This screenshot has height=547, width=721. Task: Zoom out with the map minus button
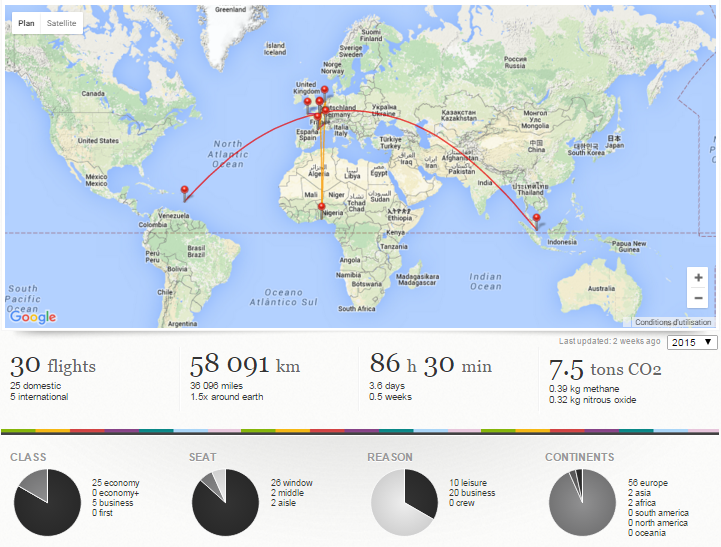[x=698, y=298]
